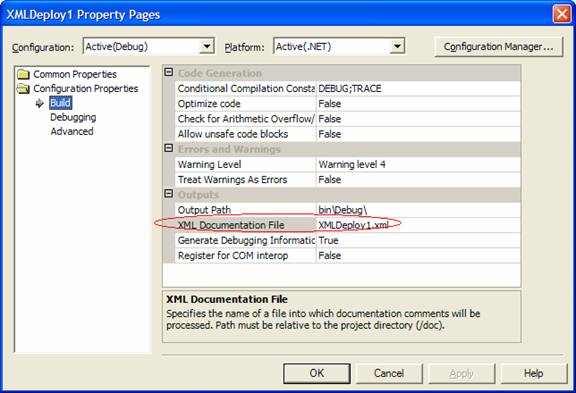The height and width of the screenshot is (393, 576).
Task: Select the Advanced page in tree
Action: [72, 131]
